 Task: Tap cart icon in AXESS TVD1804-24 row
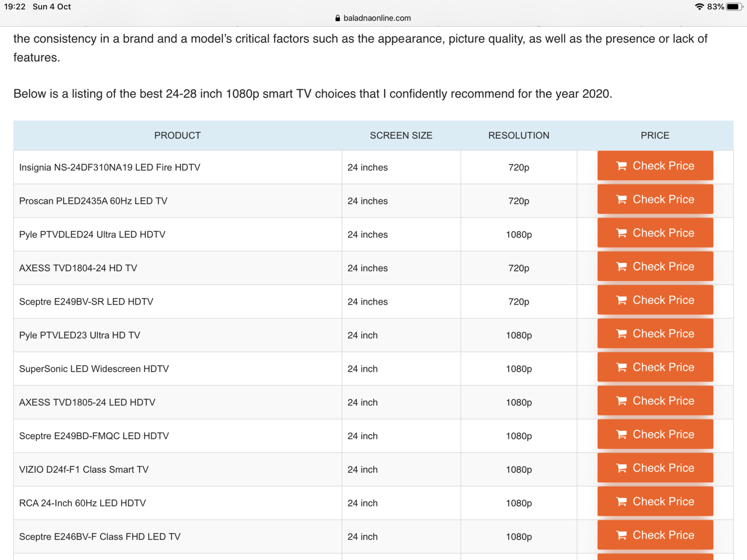pos(621,267)
